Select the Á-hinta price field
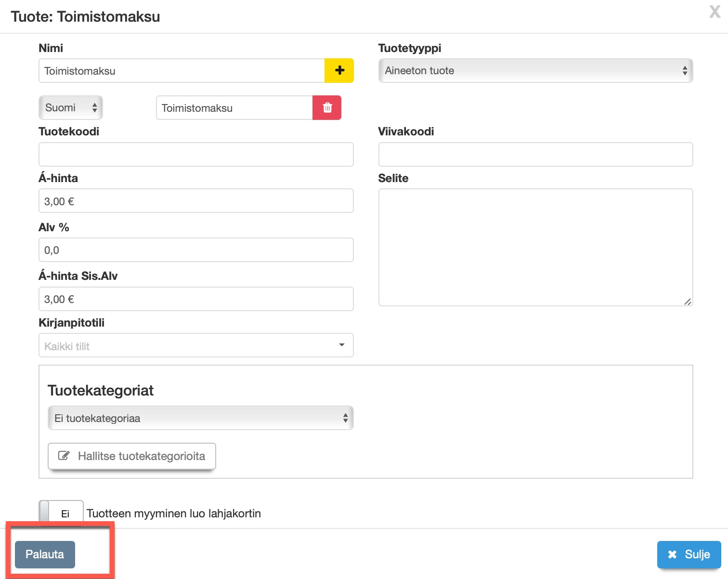 196,201
